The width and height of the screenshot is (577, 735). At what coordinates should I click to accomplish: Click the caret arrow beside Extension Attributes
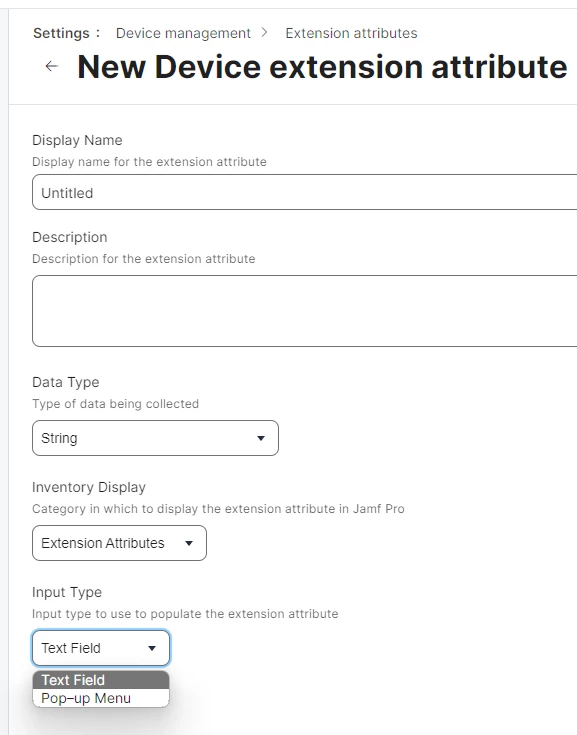click(x=189, y=543)
